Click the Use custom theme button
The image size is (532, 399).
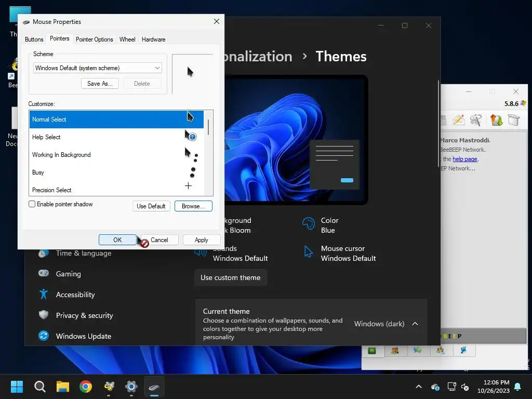(x=231, y=277)
